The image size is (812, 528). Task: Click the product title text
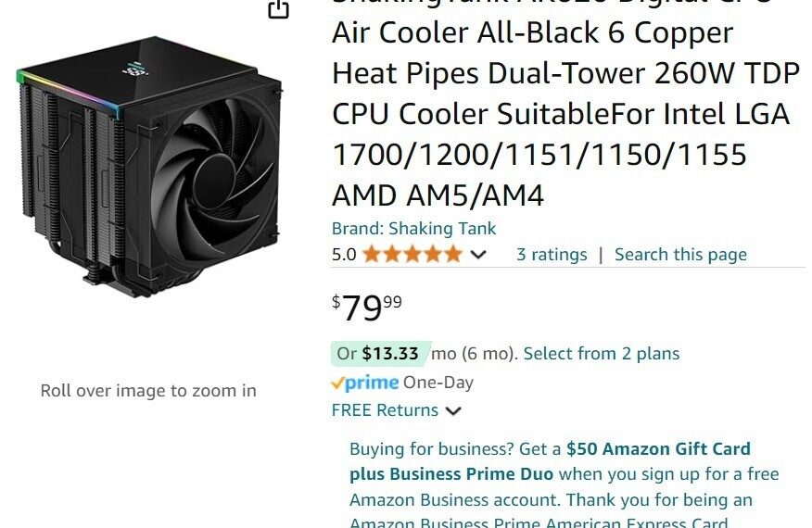pyautogui.click(x=565, y=104)
